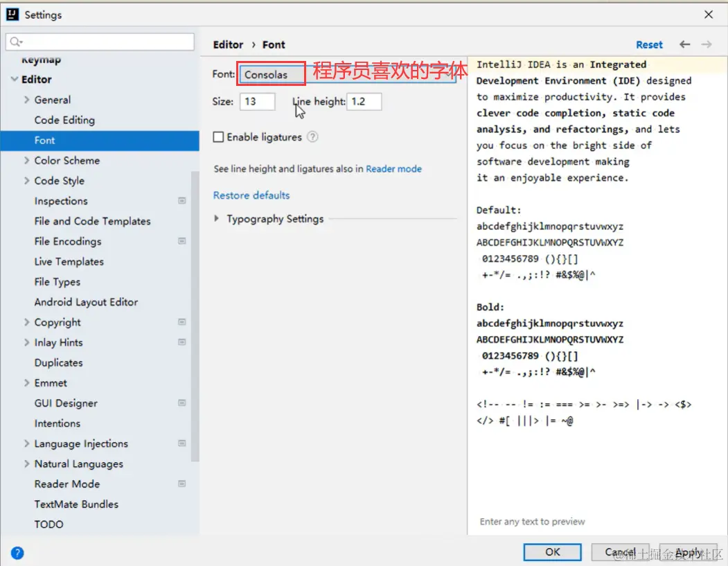Click Restore defaults link
Image resolution: width=728 pixels, height=566 pixels.
click(251, 195)
